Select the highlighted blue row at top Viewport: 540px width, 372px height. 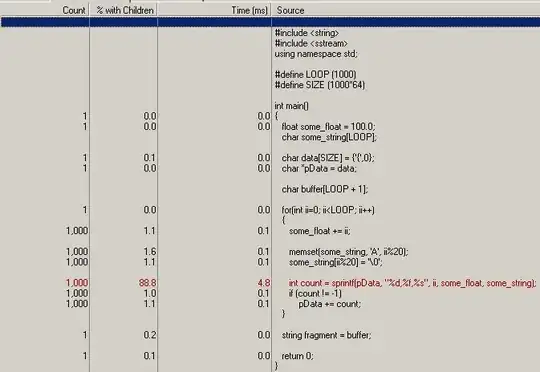pos(270,22)
